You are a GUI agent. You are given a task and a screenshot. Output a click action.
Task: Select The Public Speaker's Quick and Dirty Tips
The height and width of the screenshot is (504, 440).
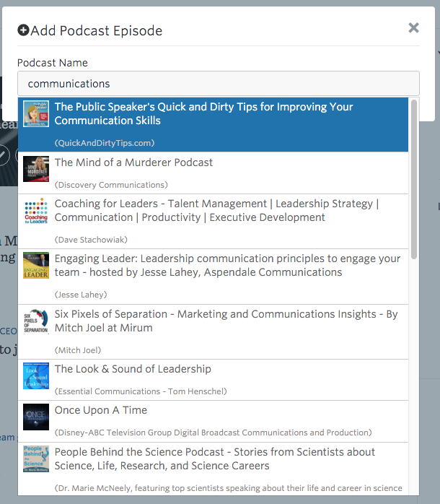tap(213, 124)
